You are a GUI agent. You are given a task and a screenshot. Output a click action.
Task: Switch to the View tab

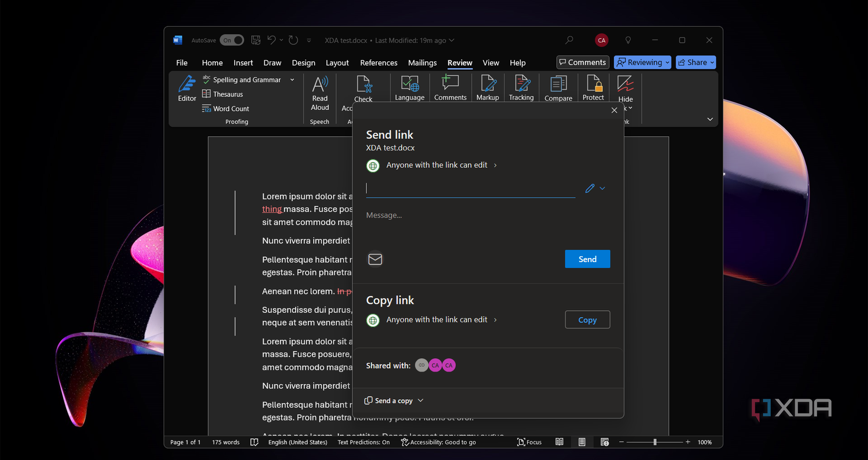(491, 62)
